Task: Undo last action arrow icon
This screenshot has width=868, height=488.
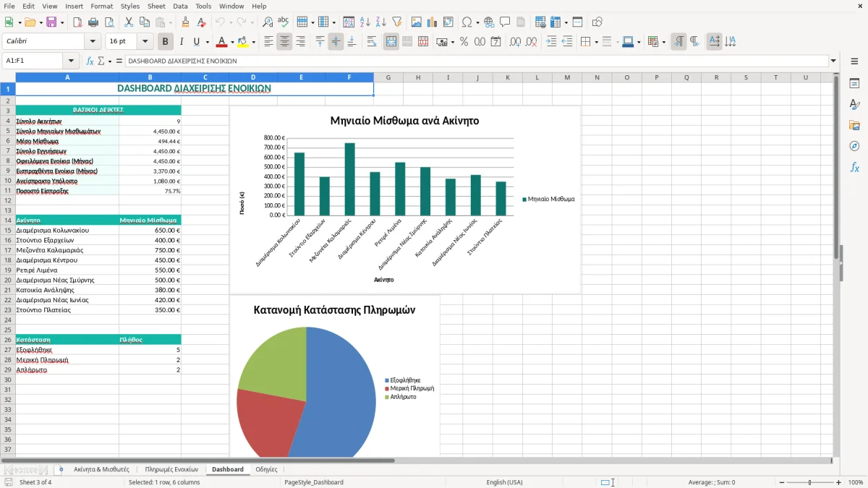Action: [x=219, y=22]
